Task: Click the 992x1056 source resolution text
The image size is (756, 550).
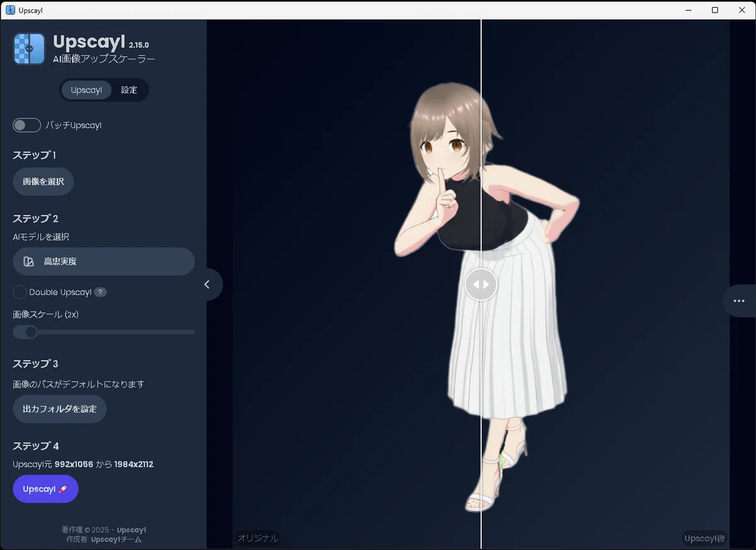Action: [74, 464]
